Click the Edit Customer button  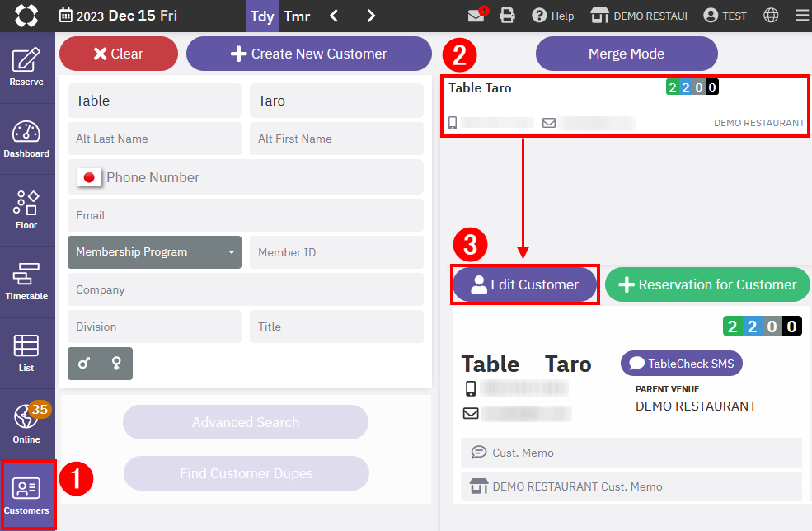[x=524, y=284]
